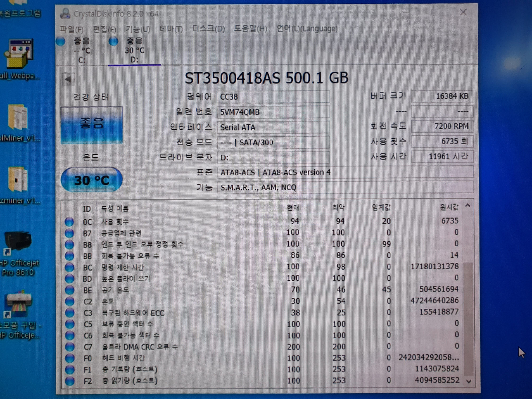Open the 디스크(D) menu
Screen dimensions: 532x399
tap(208, 29)
